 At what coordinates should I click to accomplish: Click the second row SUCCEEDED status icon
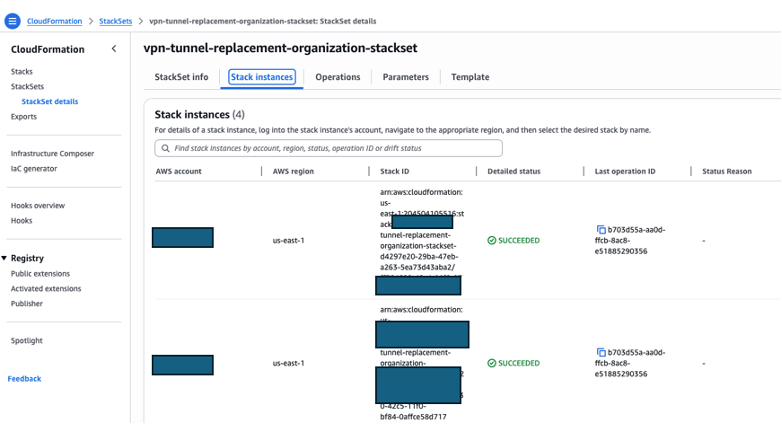click(492, 363)
